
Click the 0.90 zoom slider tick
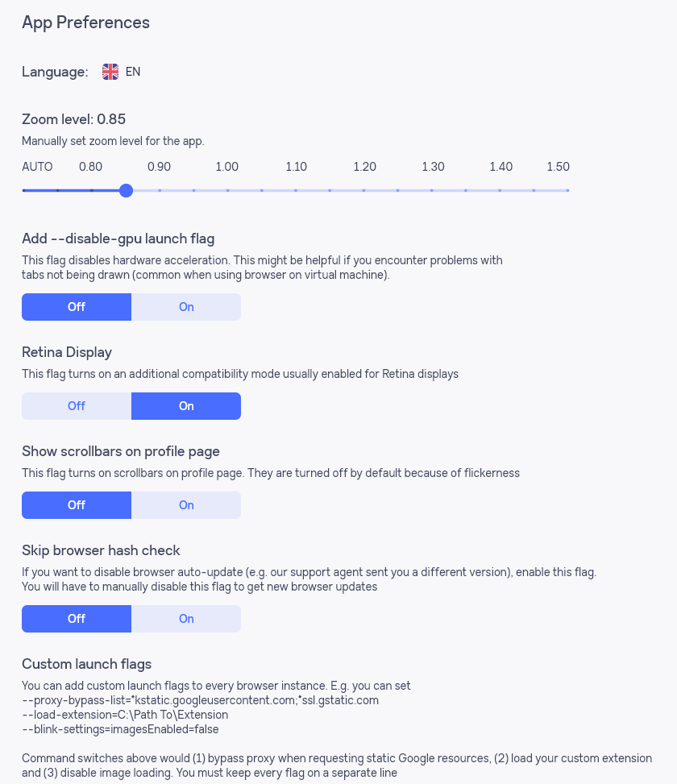click(160, 190)
